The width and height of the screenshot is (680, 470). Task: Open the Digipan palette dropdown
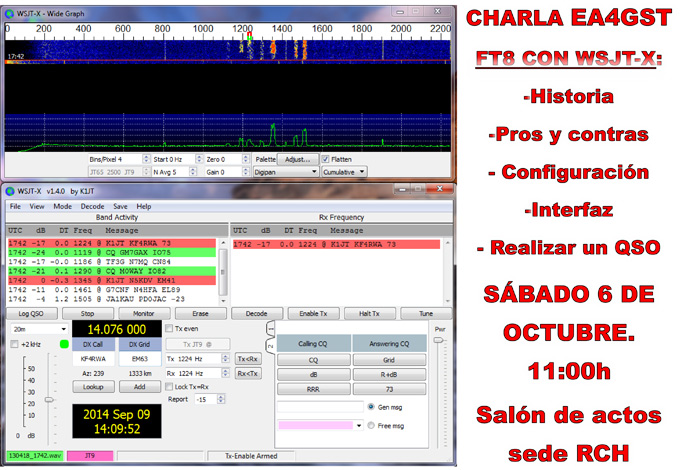click(286, 172)
